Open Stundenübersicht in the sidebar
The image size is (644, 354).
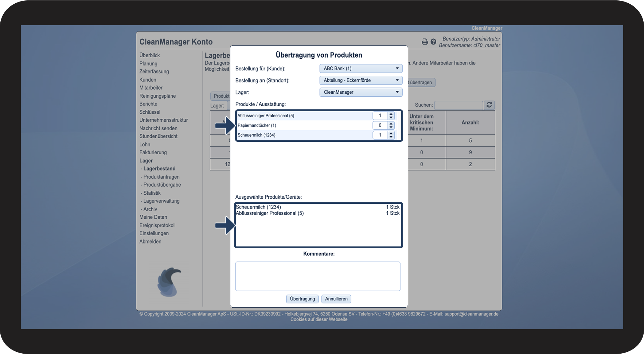click(x=159, y=136)
